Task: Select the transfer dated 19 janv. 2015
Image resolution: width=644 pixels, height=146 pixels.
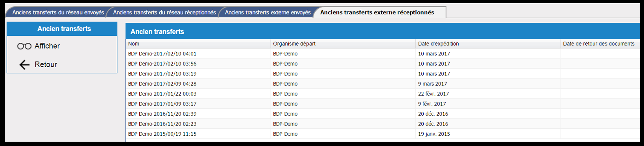Action: [x=383, y=134]
